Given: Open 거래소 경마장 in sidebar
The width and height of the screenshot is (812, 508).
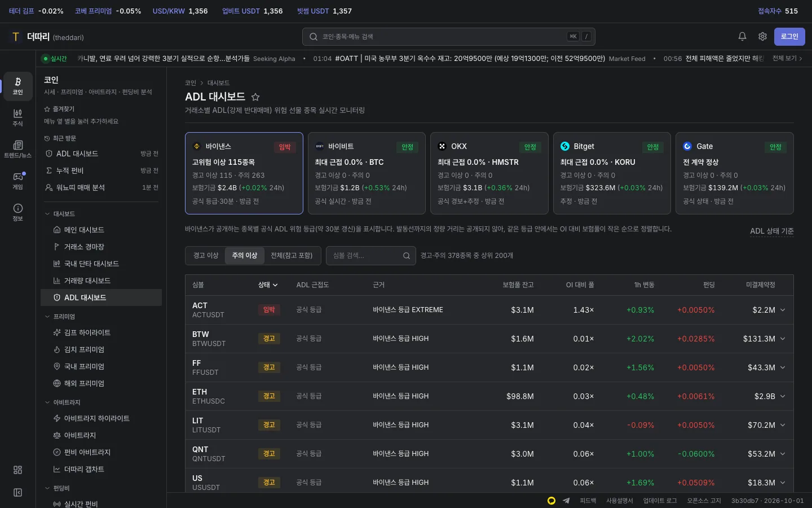Looking at the screenshot, I should (x=101, y=247).
